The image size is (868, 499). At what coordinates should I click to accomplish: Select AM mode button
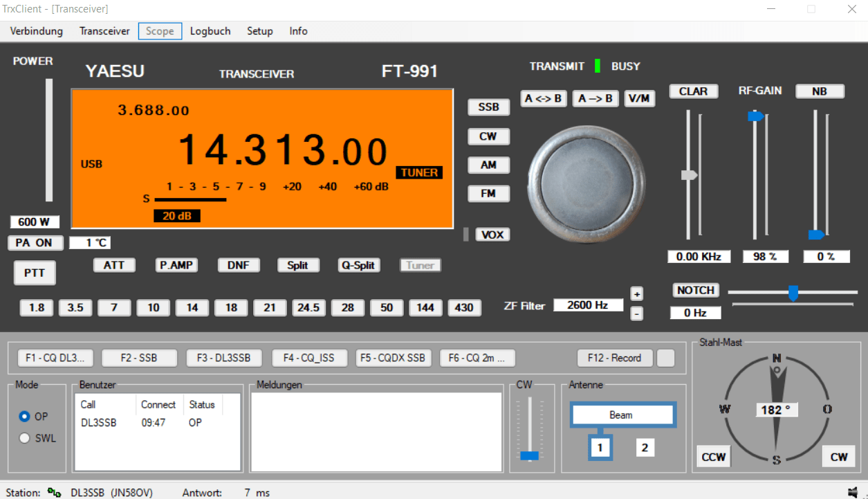(488, 165)
